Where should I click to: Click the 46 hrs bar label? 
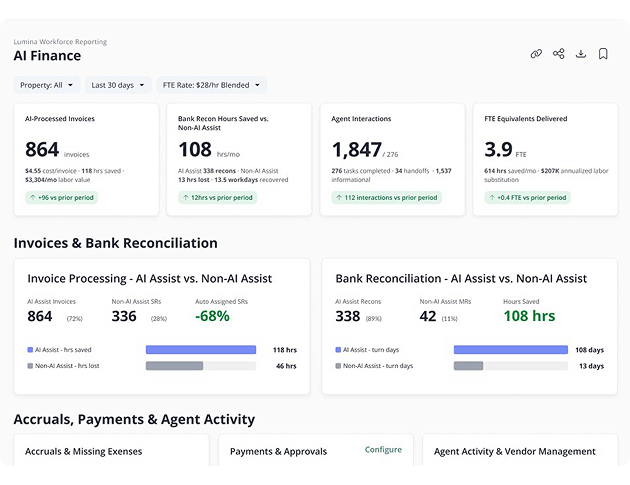(x=286, y=366)
